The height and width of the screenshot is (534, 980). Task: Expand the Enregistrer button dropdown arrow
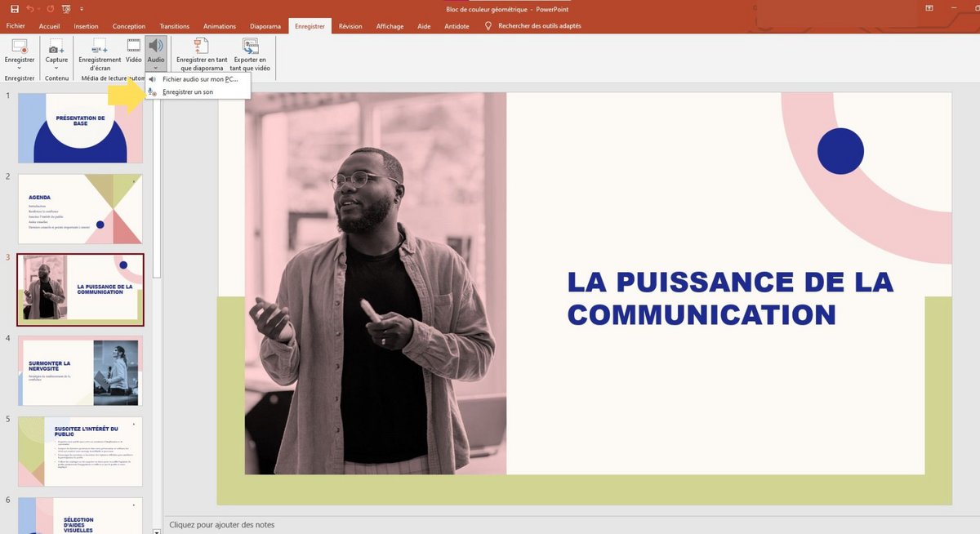[20, 68]
